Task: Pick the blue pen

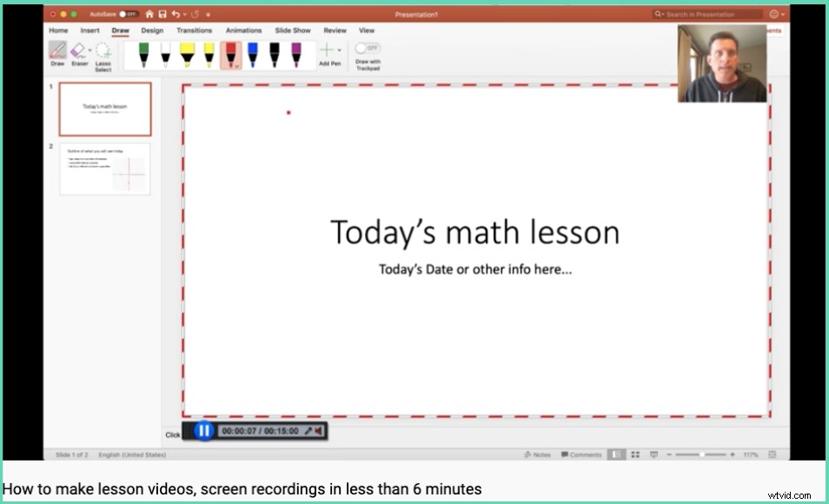Action: (x=253, y=54)
